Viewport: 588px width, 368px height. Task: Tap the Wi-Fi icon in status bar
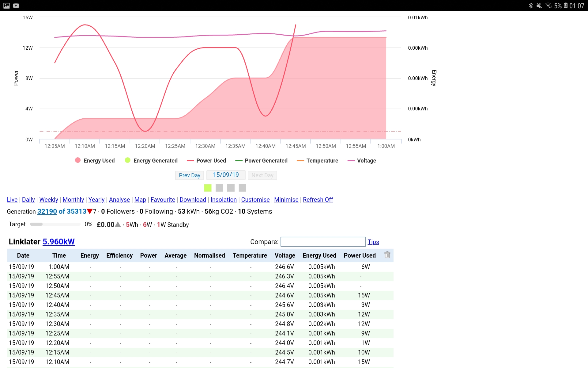(548, 6)
